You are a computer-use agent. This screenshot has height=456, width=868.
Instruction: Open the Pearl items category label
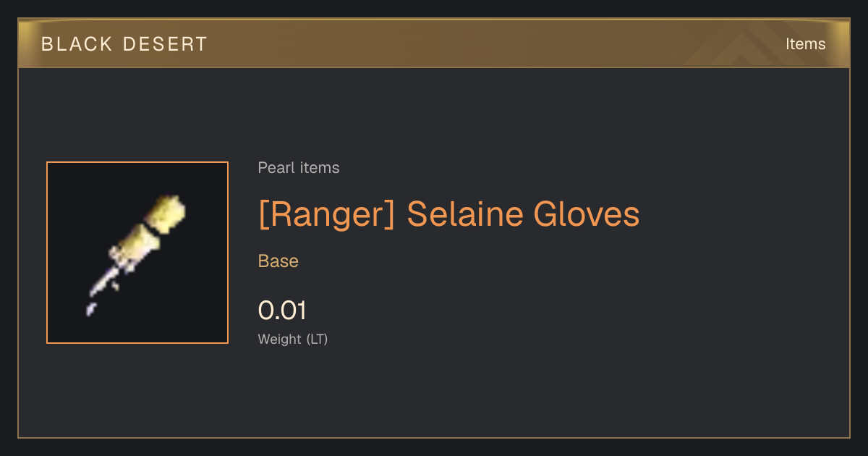pos(299,168)
